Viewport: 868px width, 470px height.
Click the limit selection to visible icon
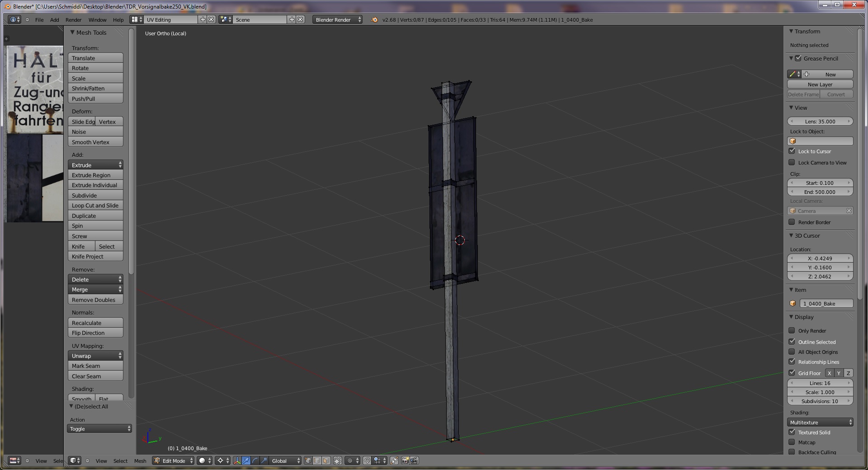click(338, 461)
